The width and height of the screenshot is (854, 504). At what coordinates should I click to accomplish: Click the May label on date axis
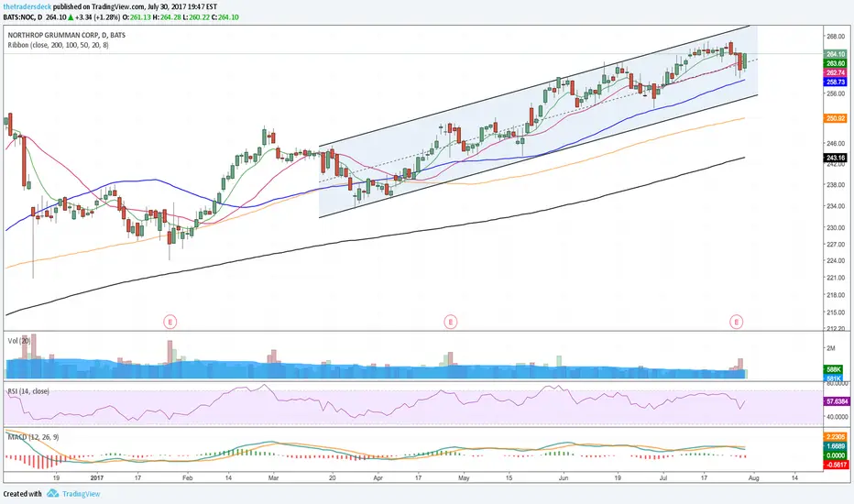coord(464,477)
